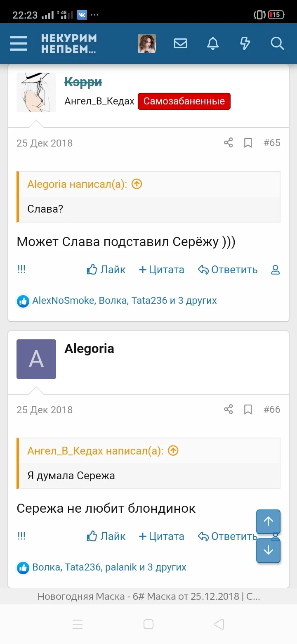Viewport: 297px width, 644px height.
Task: Open recent activity via lightning icon
Action: pyautogui.click(x=245, y=43)
